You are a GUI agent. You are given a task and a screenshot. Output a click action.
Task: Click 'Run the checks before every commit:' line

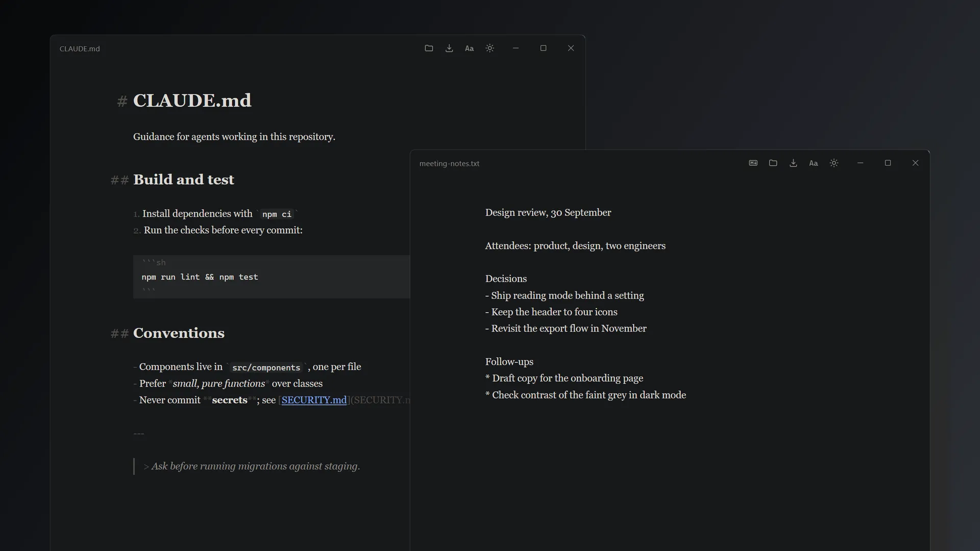(x=223, y=230)
